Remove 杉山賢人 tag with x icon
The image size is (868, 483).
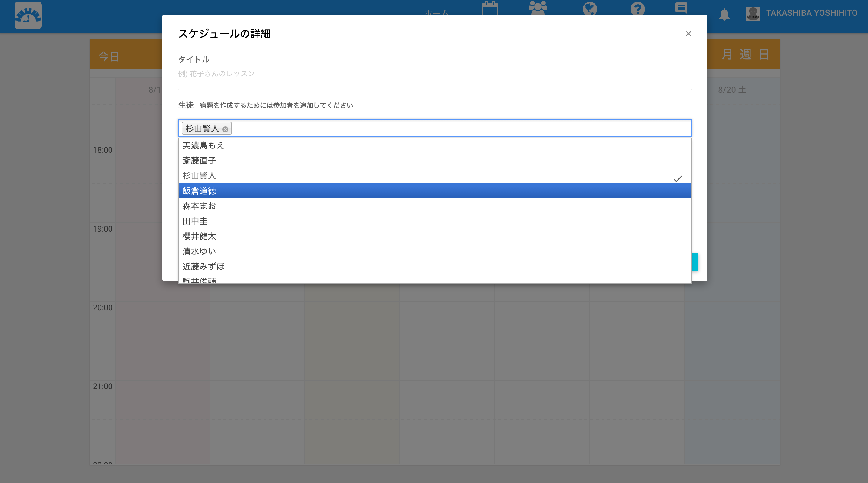[x=225, y=129]
